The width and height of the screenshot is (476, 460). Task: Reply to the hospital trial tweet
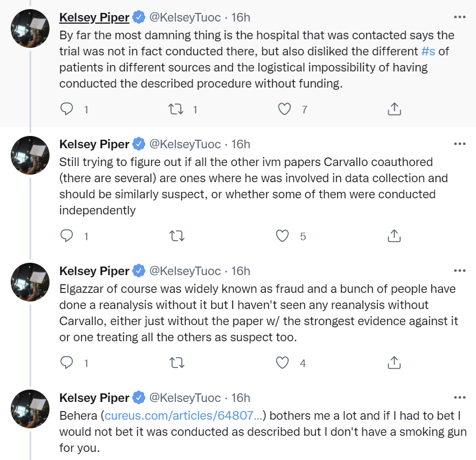tap(67, 109)
